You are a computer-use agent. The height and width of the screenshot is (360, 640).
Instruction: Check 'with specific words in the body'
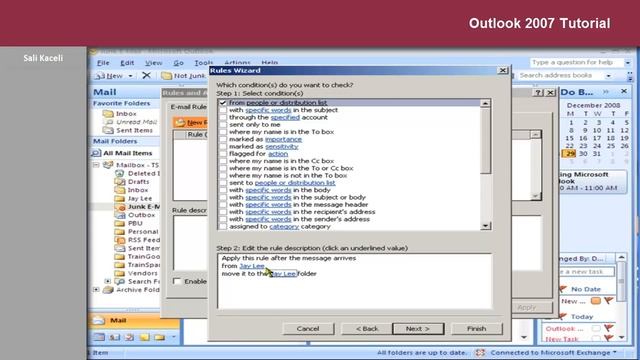tap(223, 190)
